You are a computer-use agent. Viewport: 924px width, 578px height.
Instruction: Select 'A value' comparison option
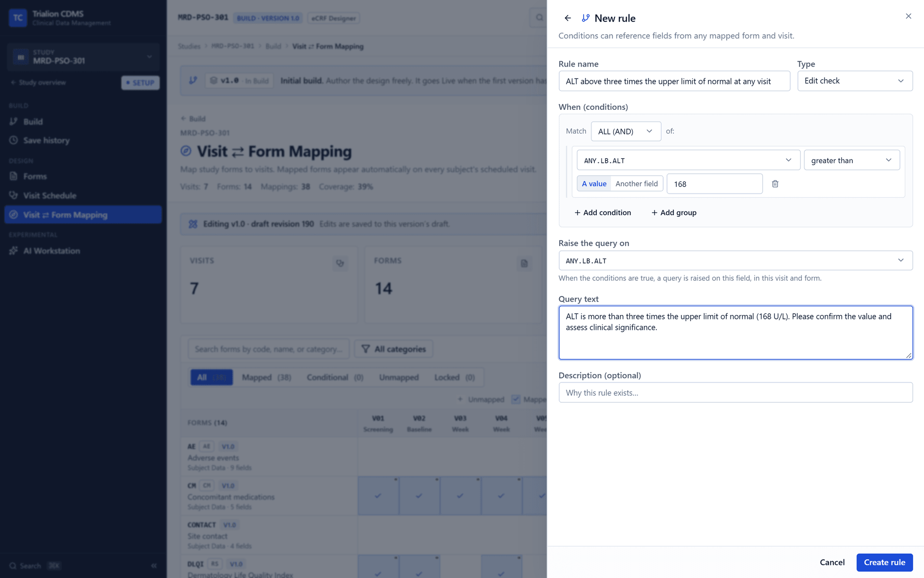pyautogui.click(x=594, y=184)
